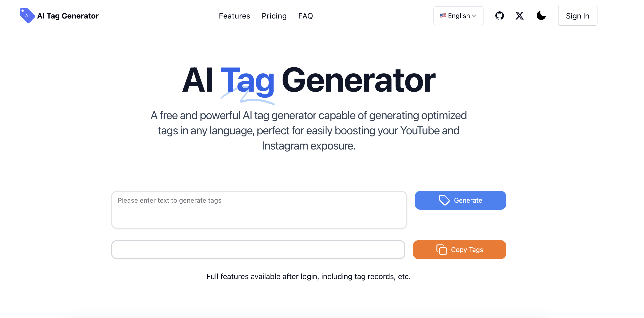Click the Copy Tags button

pos(459,249)
